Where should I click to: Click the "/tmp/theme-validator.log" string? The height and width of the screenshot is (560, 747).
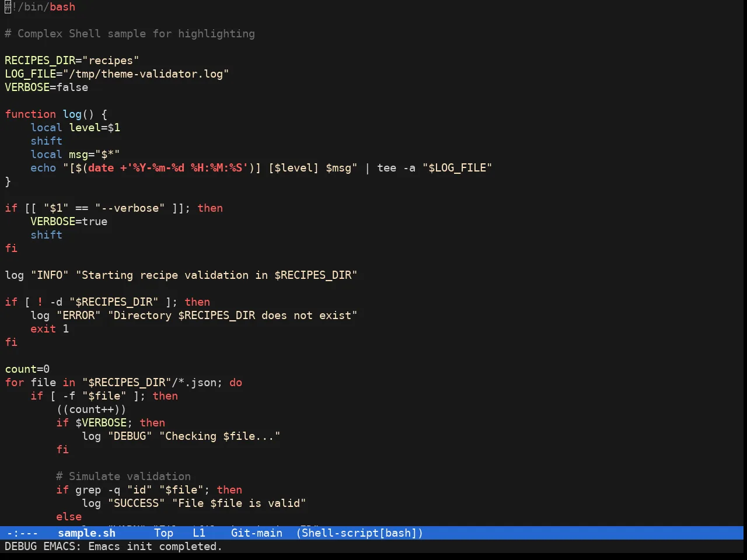(x=146, y=74)
